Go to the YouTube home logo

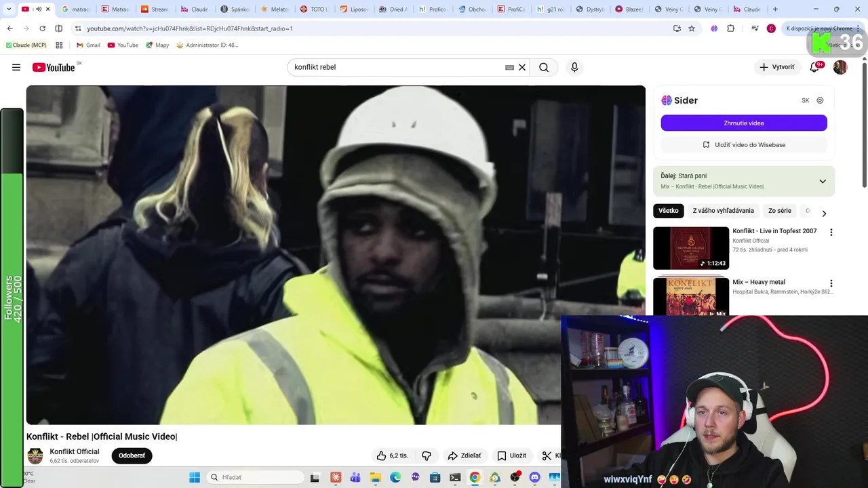(x=54, y=67)
